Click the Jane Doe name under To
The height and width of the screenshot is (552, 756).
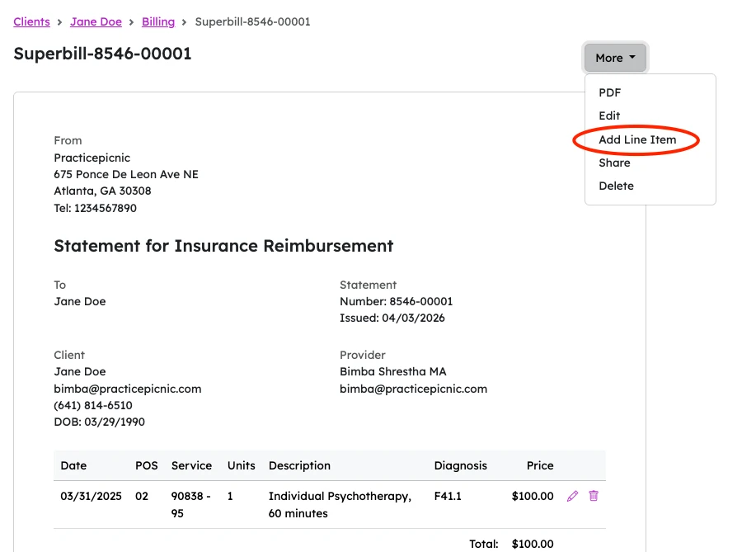click(80, 301)
